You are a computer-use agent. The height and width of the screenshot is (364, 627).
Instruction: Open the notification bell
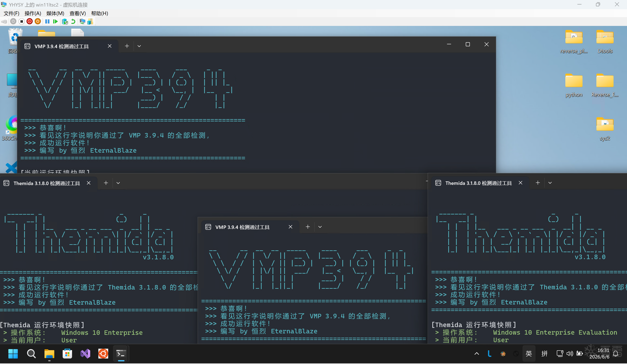616,354
